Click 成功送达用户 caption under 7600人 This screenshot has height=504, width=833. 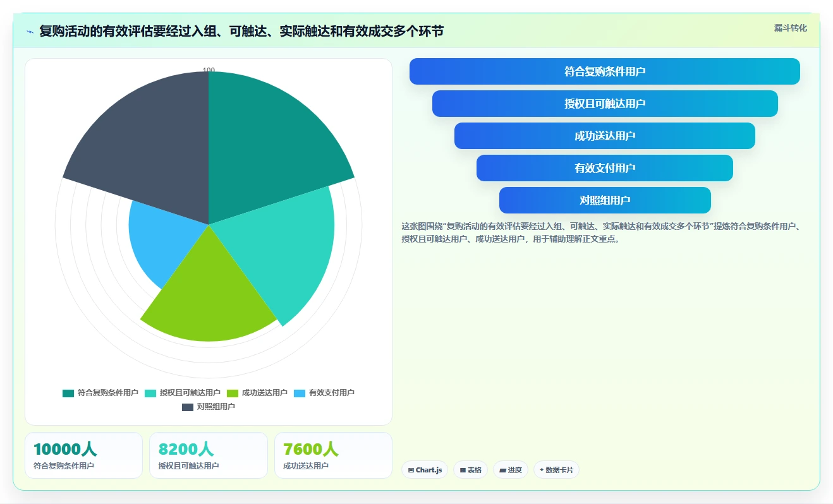[x=306, y=466]
